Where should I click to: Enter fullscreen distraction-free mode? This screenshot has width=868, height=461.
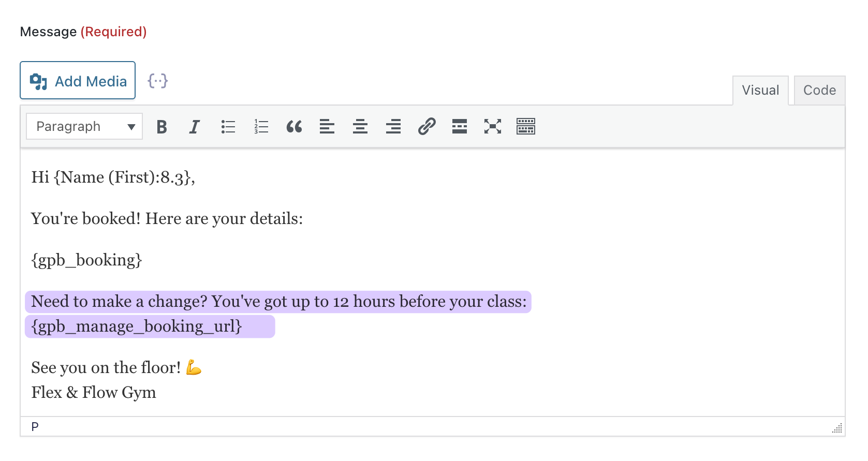493,127
